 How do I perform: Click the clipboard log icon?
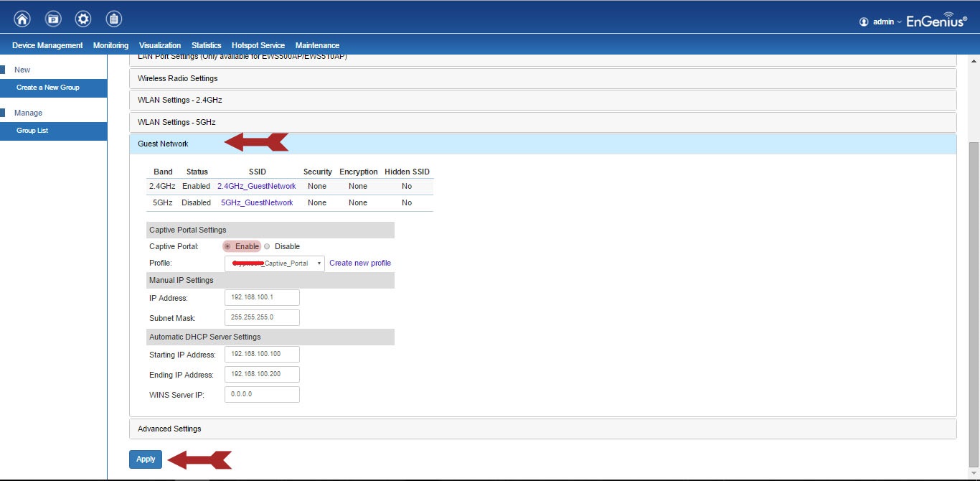(x=113, y=19)
